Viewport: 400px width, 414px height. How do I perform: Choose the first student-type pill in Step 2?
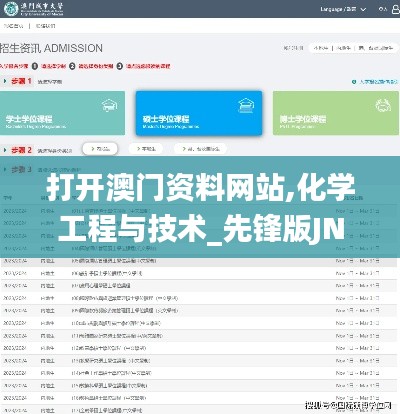(100, 149)
